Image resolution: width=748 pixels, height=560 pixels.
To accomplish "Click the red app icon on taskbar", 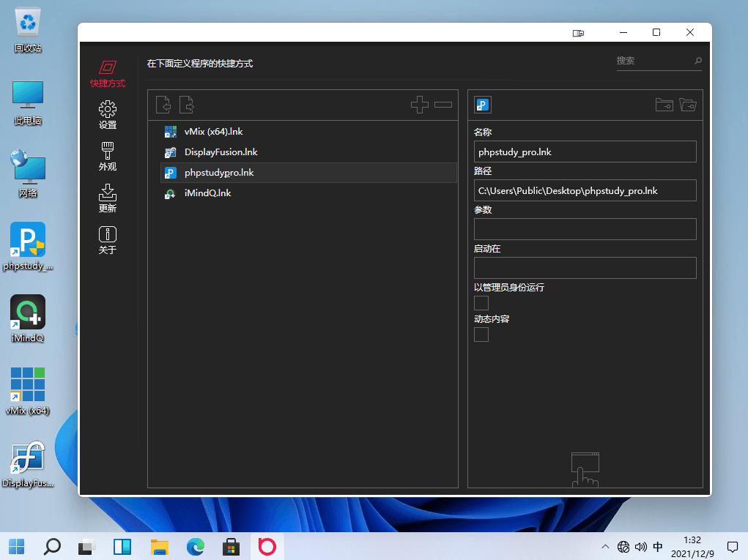I will (267, 546).
